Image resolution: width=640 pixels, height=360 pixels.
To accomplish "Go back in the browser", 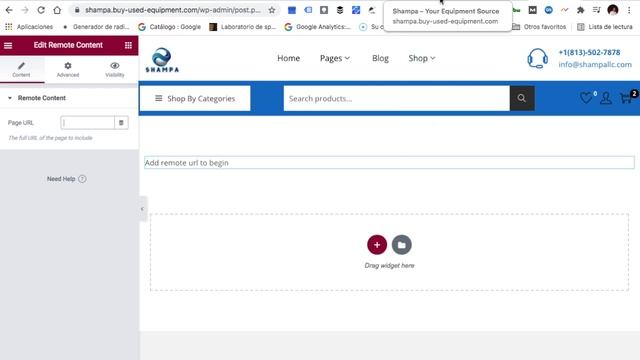I will [x=9, y=10].
